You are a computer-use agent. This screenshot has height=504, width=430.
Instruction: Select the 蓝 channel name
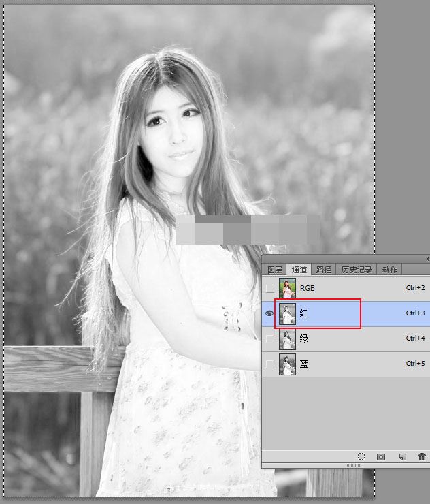pyautogui.click(x=304, y=364)
